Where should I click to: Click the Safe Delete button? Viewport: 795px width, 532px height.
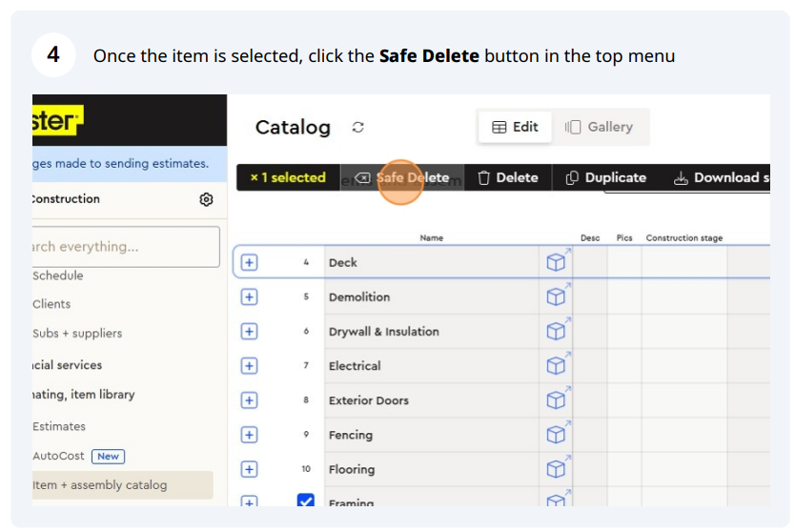(x=402, y=177)
